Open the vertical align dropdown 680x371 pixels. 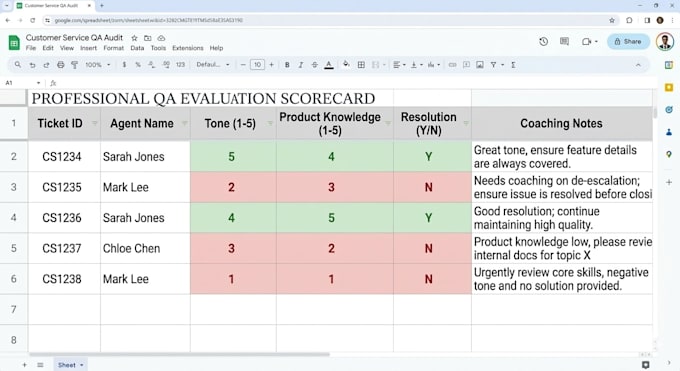coord(416,65)
